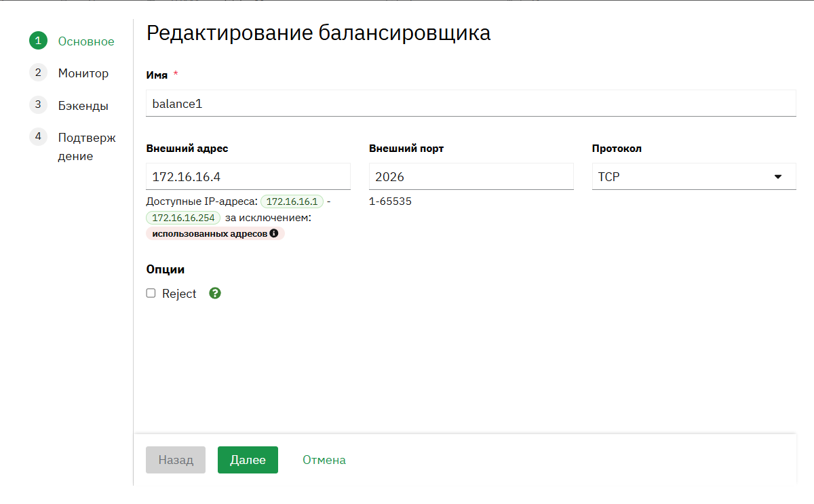Click the 1-65535 port range hint
814x504 pixels.
[391, 201]
